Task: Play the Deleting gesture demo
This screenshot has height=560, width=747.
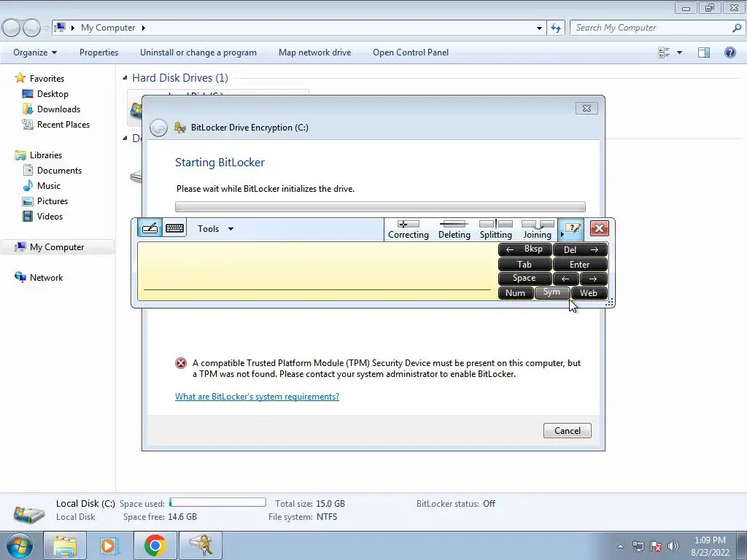Action: [x=454, y=229]
